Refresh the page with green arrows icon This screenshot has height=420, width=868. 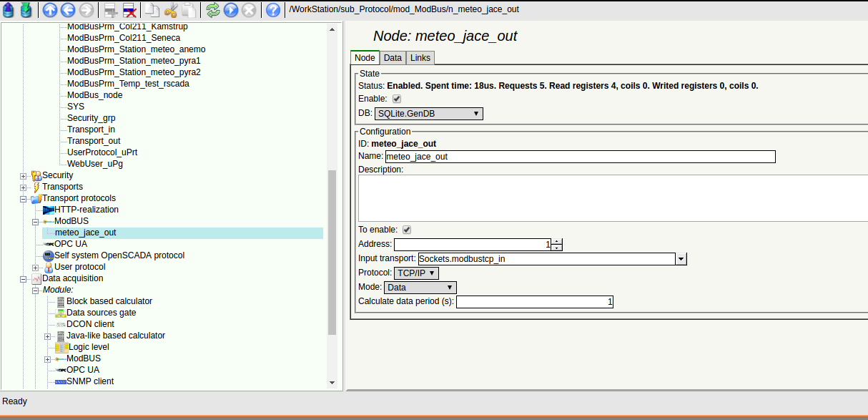[x=212, y=10]
